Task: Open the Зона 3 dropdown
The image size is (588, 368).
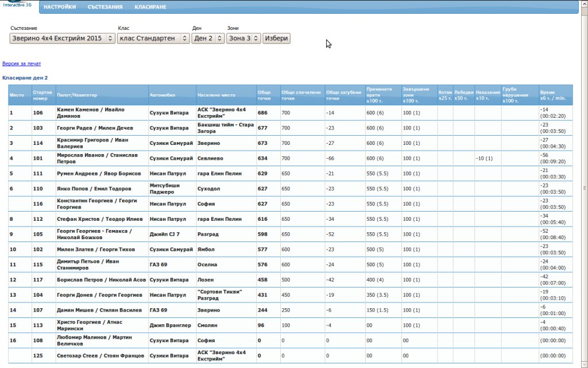Action: click(x=243, y=39)
